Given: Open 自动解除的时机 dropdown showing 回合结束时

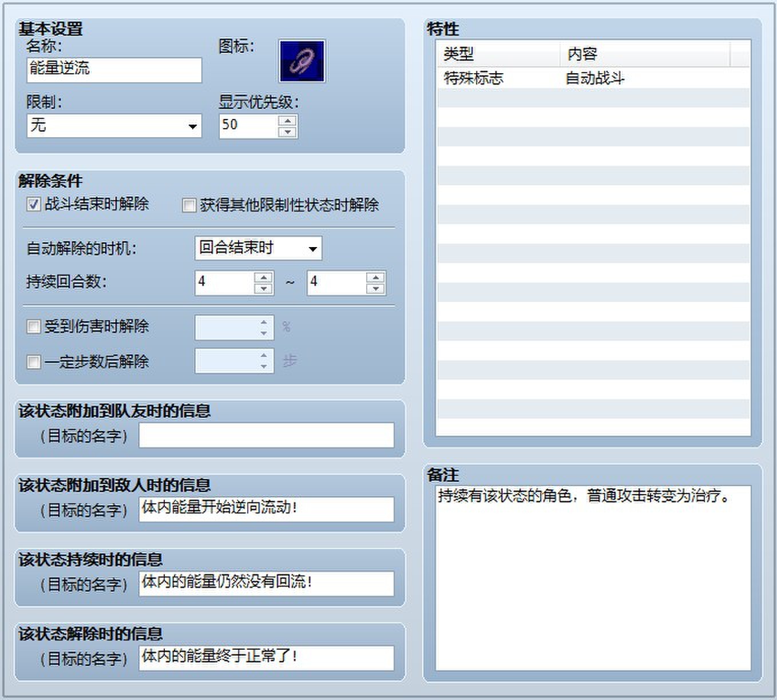Looking at the screenshot, I should tap(258, 248).
